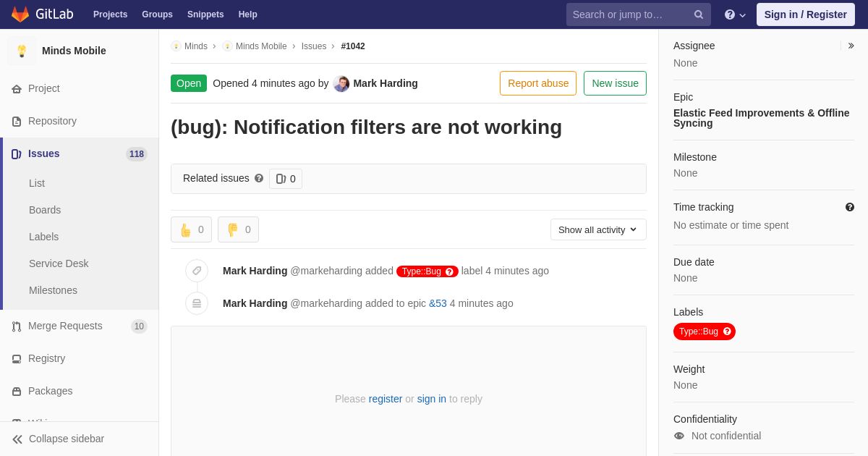Viewport: 868px width, 456px height.
Task: Click the Minds Mobile lightbulb avatar
Action: [22, 51]
